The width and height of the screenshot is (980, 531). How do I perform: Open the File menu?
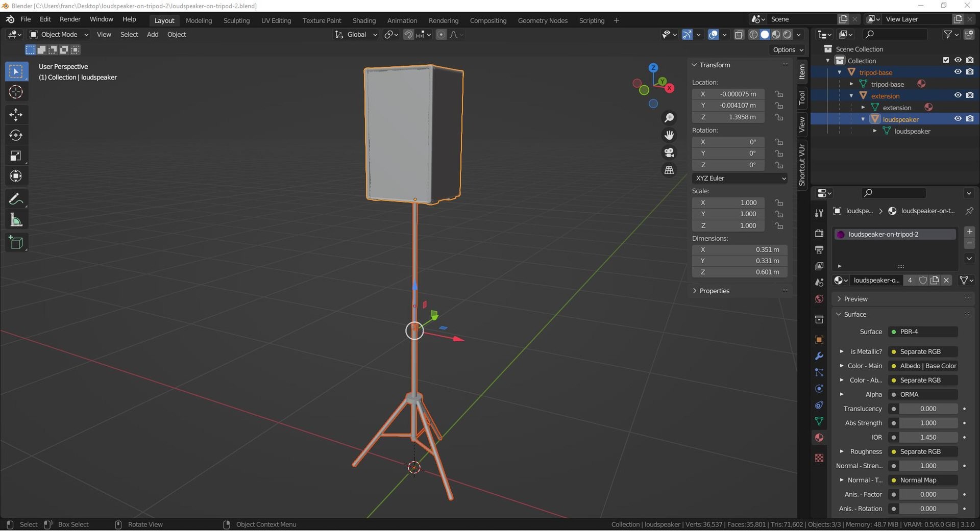[26, 19]
